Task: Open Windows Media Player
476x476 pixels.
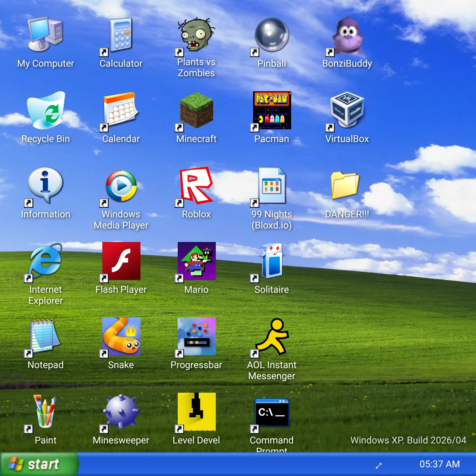Action: (x=121, y=184)
